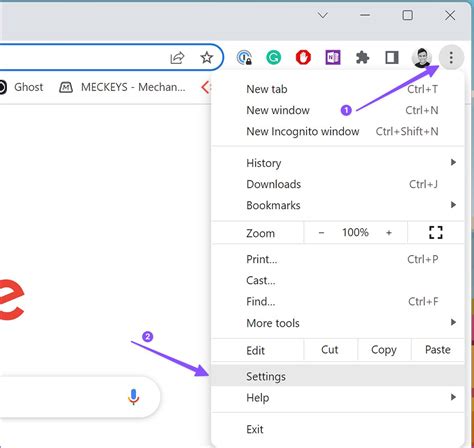The width and height of the screenshot is (474, 448).
Task: Click the red bookmark icon after MECKEYS
Action: (x=206, y=87)
